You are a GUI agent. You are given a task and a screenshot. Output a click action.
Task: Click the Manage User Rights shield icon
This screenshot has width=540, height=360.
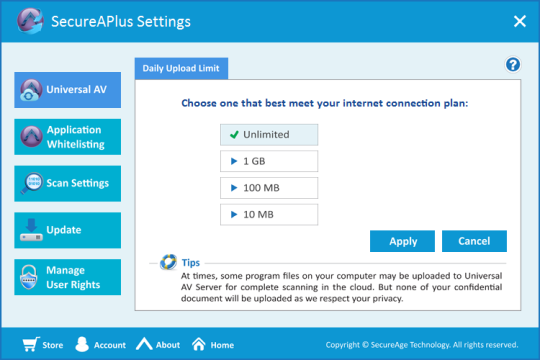point(29,277)
